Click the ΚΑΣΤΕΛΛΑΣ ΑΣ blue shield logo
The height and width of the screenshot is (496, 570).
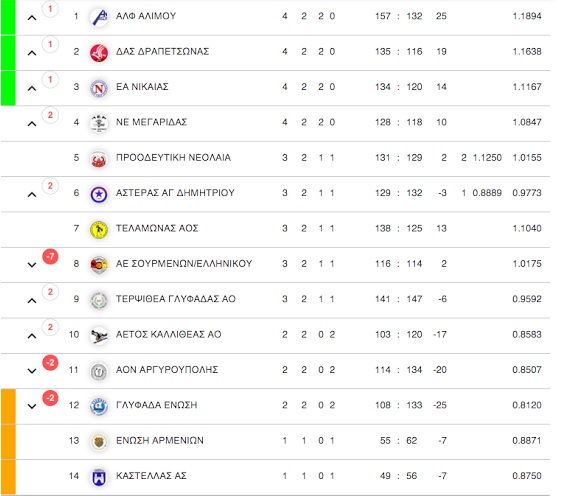(99, 477)
